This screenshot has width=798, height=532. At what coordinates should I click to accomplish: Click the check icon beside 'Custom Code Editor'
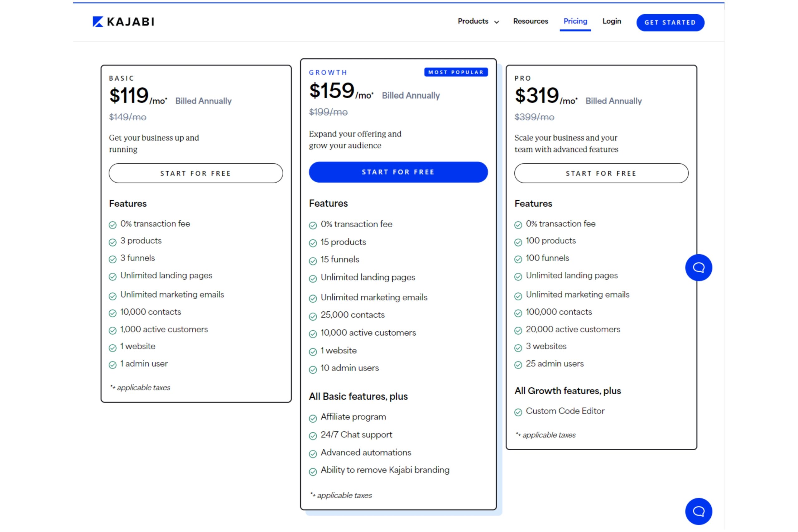[518, 412]
